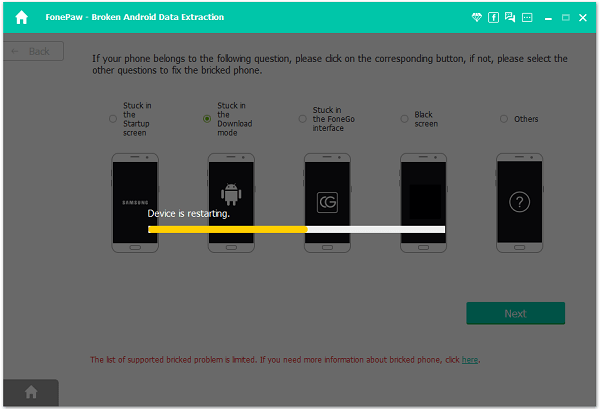
Task: Click the bottom-left home tab icon
Action: pos(31,392)
